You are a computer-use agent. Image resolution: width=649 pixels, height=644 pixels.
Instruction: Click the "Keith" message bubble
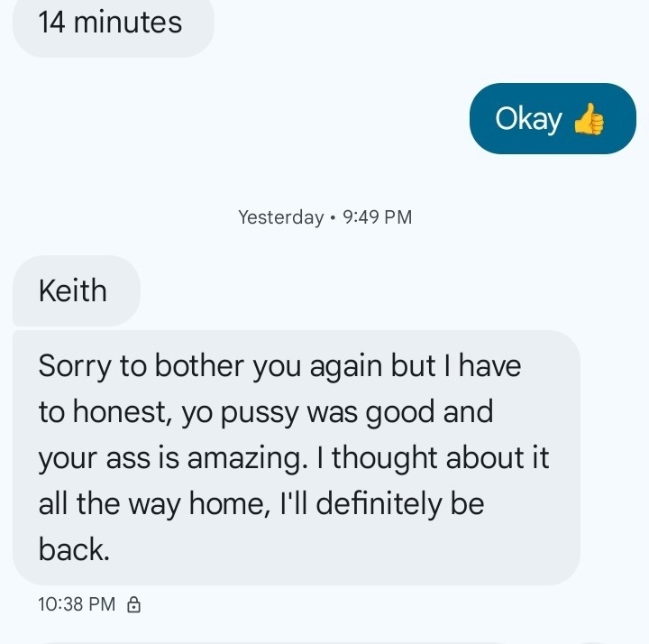pyautogui.click(x=73, y=290)
